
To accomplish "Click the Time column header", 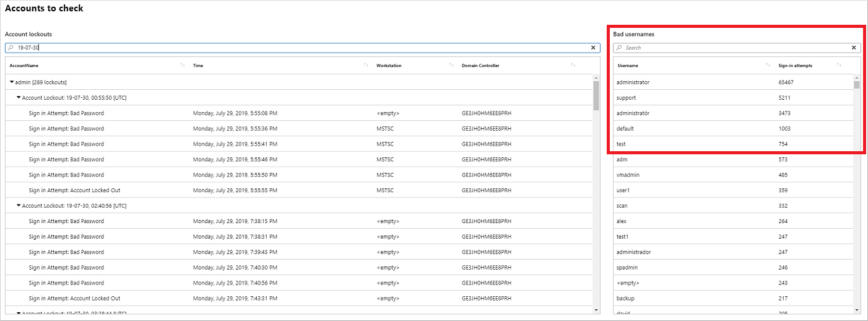I will (x=198, y=66).
